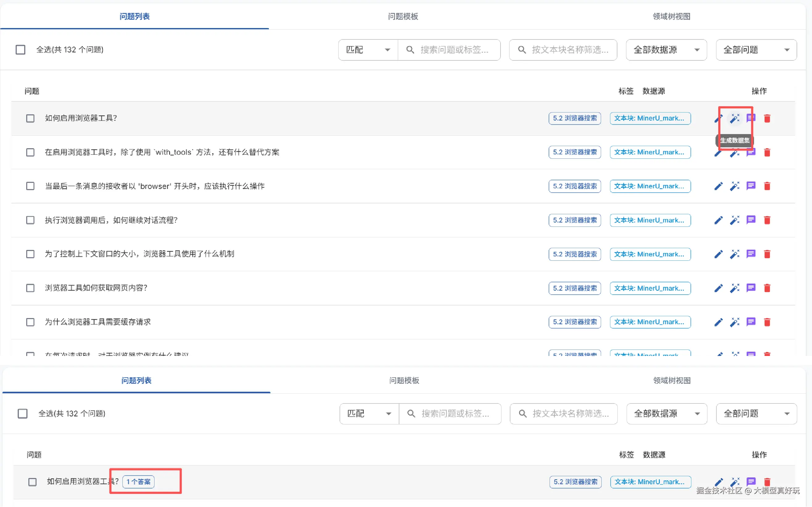This screenshot has width=812, height=507.
Task: Click purple chat icon in '执行浏览器调用后' row
Action: [751, 220]
